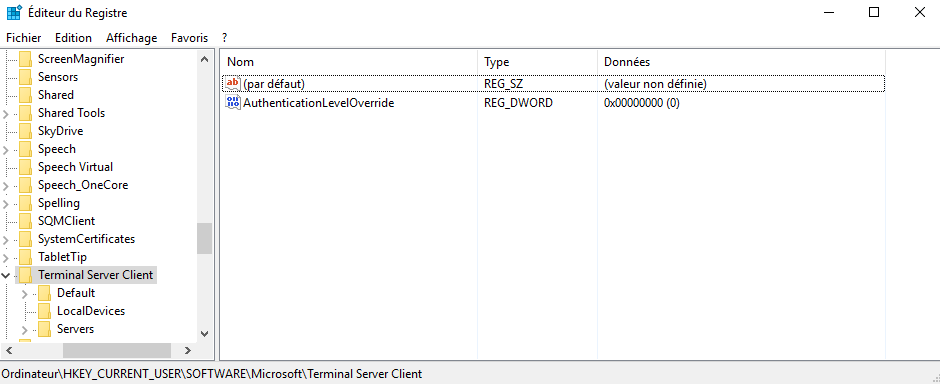Image resolution: width=940 pixels, height=384 pixels.
Task: Select the (par défaut) string value icon
Action: [233, 84]
